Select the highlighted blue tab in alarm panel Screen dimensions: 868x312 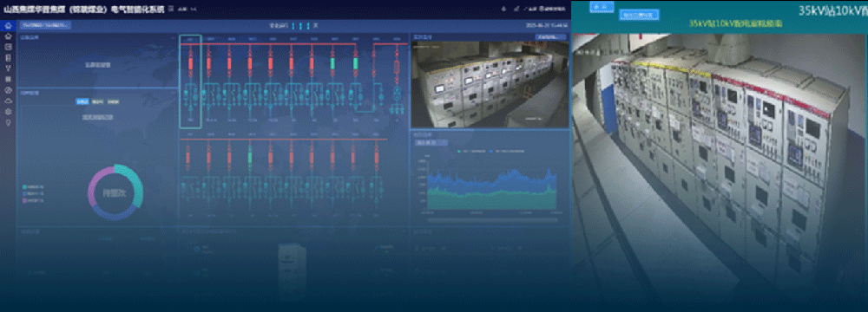[82, 101]
